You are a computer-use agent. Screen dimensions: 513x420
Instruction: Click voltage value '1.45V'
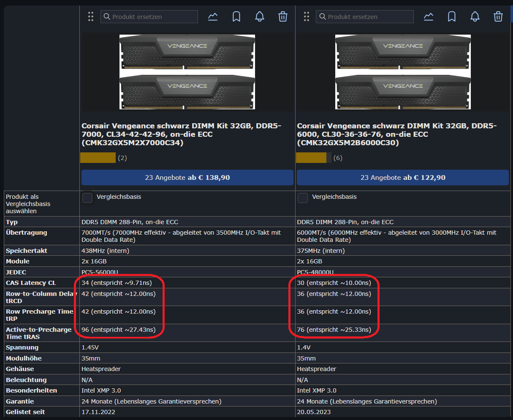click(x=90, y=347)
